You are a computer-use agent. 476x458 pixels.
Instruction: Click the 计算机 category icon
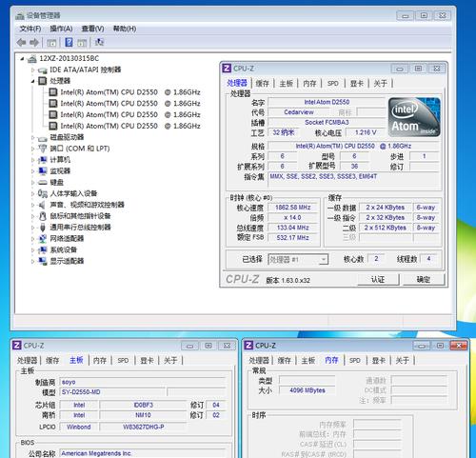pyautogui.click(x=43, y=160)
